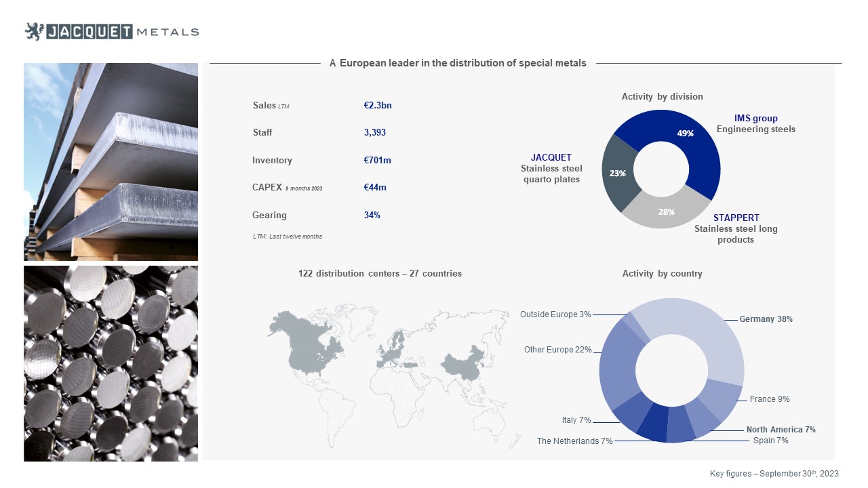868x488 pixels.
Task: Select the 23% JACQUET donut segment
Action: pyautogui.click(x=618, y=174)
